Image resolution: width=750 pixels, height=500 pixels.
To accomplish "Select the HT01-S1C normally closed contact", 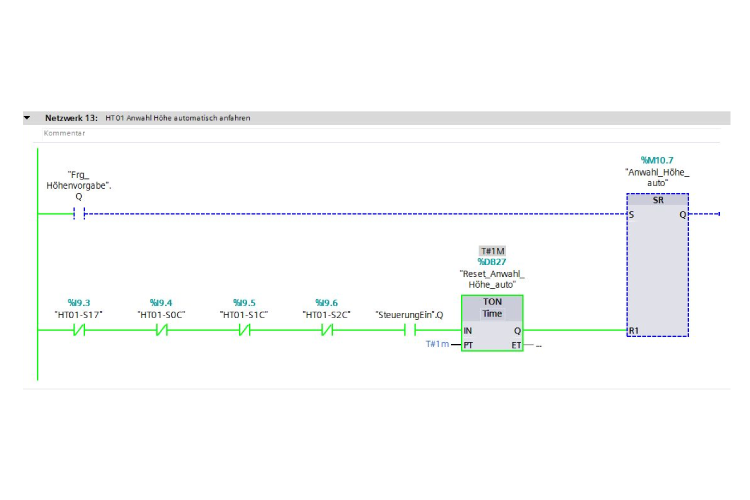I will click(x=244, y=330).
